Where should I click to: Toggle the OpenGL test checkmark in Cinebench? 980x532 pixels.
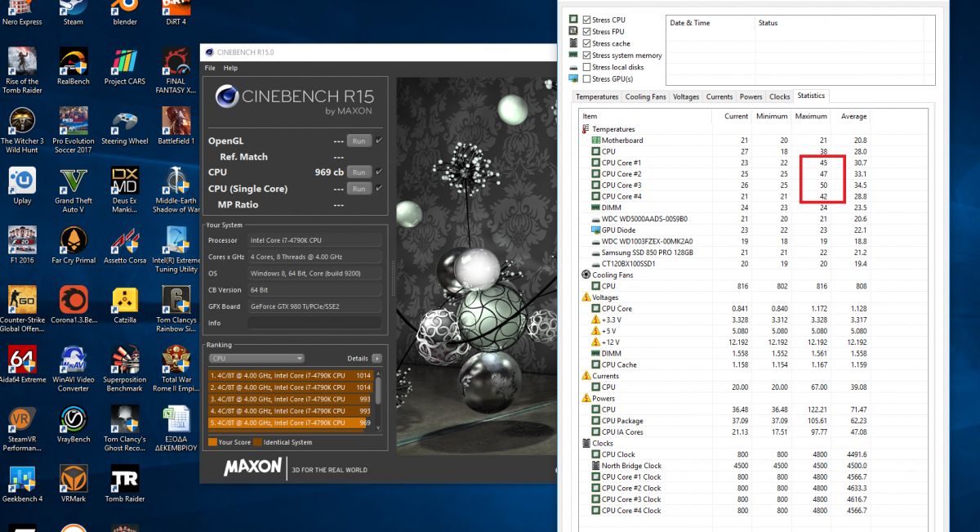coord(379,141)
